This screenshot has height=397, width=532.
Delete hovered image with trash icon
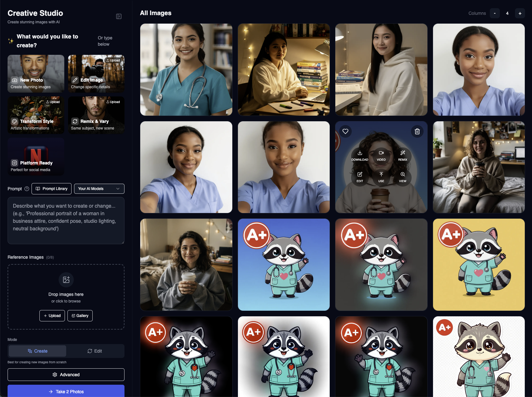[x=417, y=131]
